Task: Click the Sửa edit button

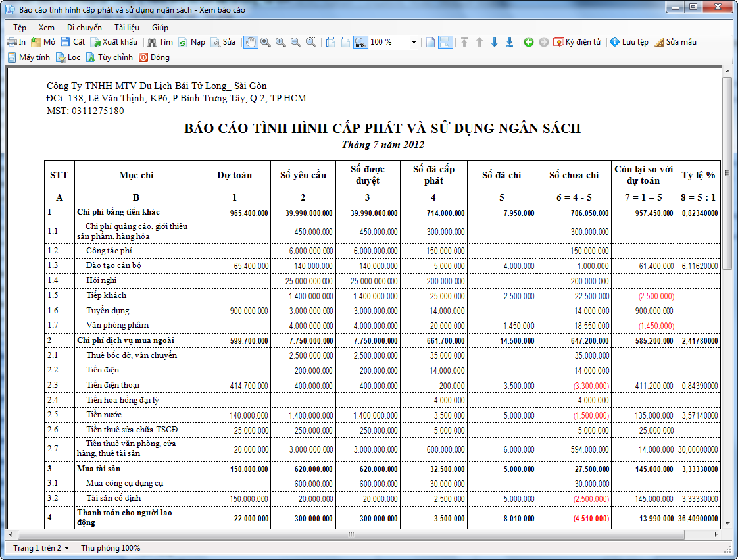Action: [x=223, y=42]
